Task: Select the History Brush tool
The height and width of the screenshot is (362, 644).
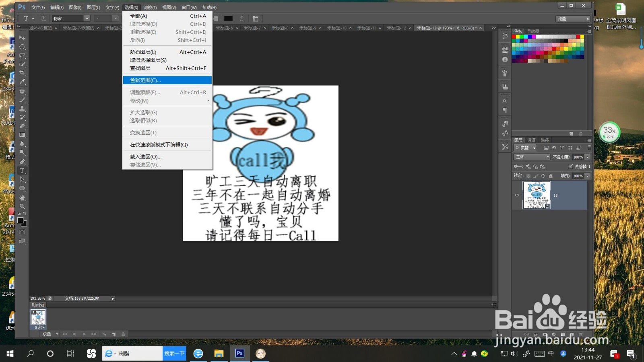Action: tap(22, 117)
